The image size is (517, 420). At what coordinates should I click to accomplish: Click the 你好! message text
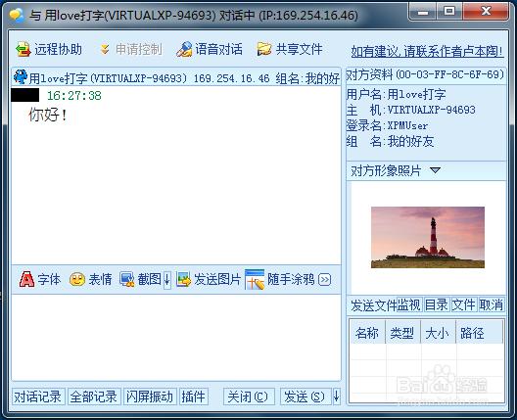[48, 115]
